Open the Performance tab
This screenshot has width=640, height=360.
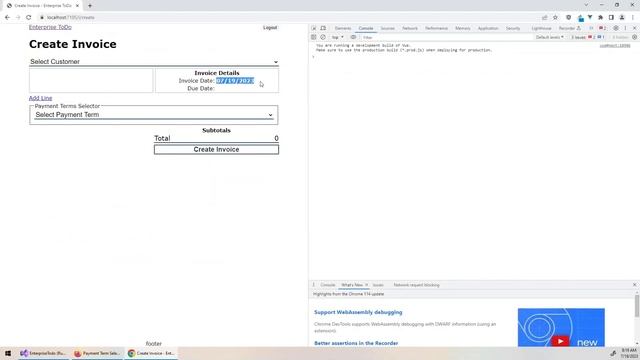tap(436, 28)
